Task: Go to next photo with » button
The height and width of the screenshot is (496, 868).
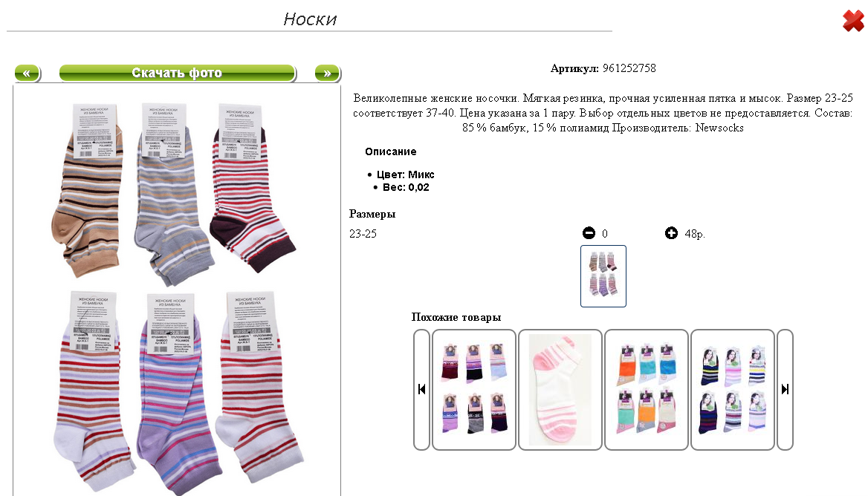Action: tap(327, 73)
